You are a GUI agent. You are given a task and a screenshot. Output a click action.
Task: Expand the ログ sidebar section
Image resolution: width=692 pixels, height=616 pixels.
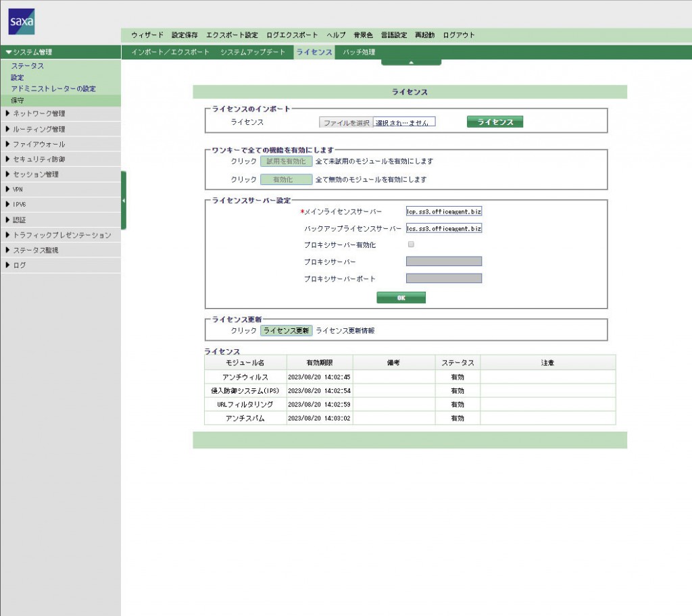coord(20,265)
